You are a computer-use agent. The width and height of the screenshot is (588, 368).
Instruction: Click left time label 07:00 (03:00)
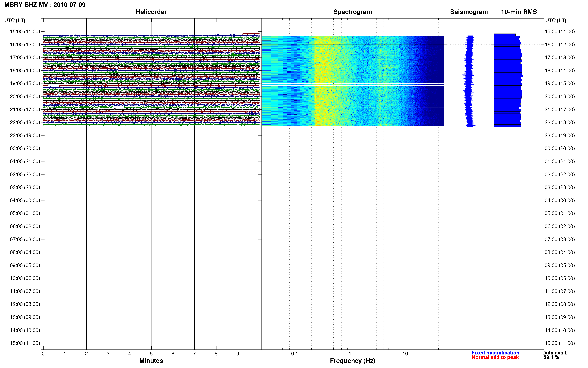(25, 239)
